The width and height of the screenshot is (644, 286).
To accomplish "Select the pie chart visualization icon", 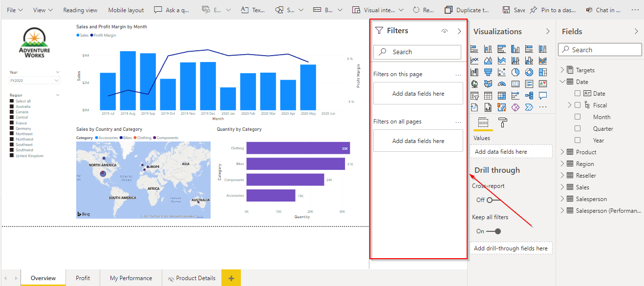I will (515, 72).
